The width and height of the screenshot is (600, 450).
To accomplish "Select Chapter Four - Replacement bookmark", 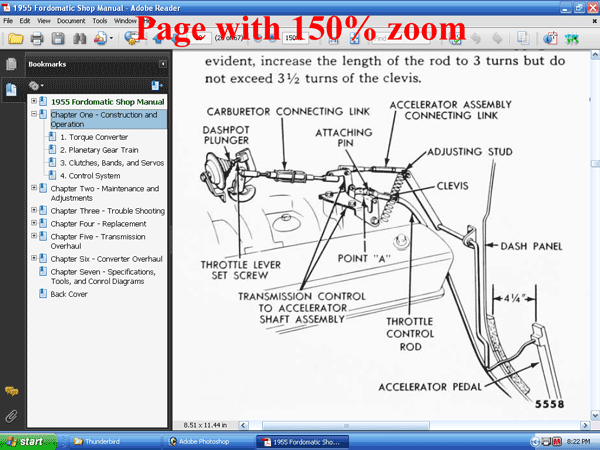I will pos(98,224).
